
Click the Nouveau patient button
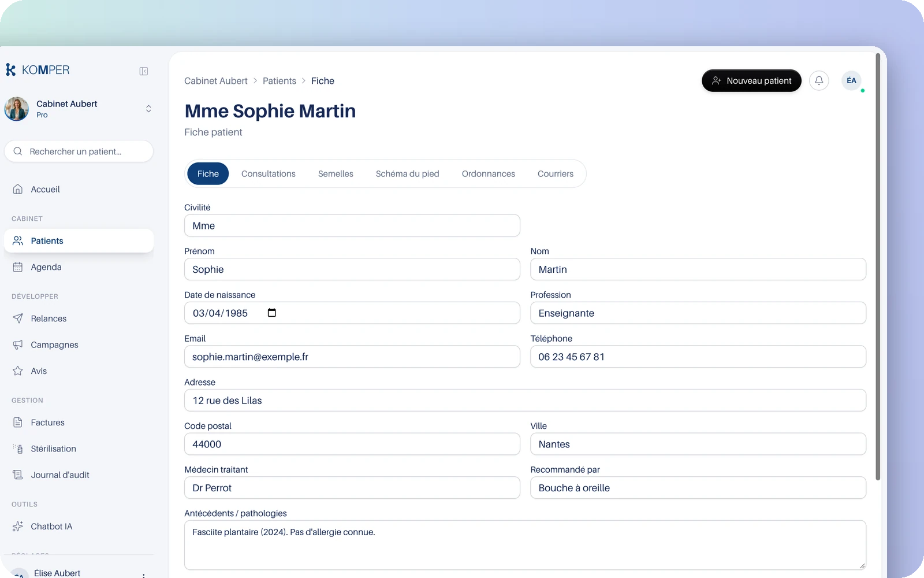(x=751, y=80)
